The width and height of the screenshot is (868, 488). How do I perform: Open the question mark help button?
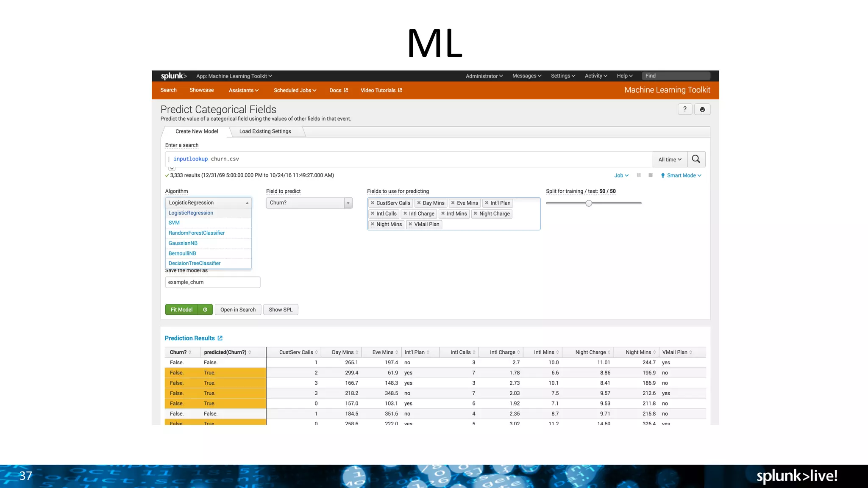684,109
